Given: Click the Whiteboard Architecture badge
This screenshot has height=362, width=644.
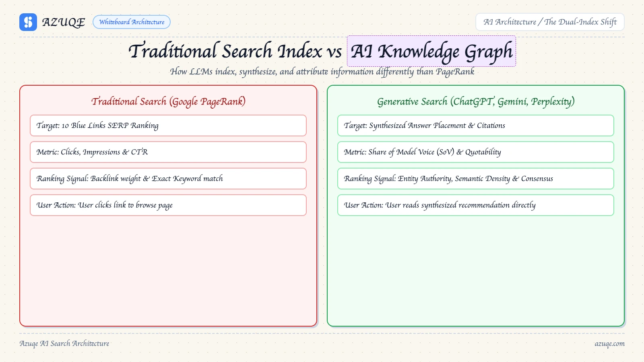Looking at the screenshot, I should click(132, 22).
